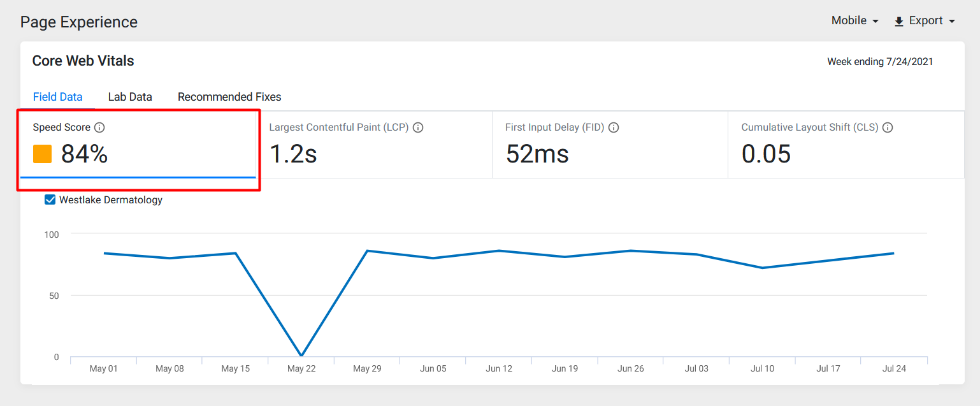Select the Field Data tab
Image resolution: width=980 pixels, height=406 pixels.
click(58, 97)
